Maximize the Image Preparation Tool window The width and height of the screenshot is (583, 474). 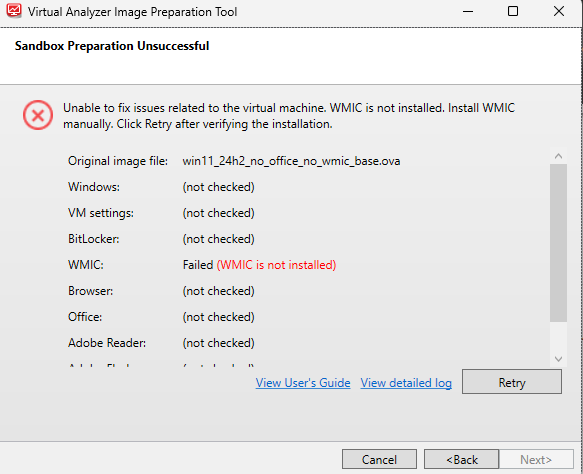[513, 12]
